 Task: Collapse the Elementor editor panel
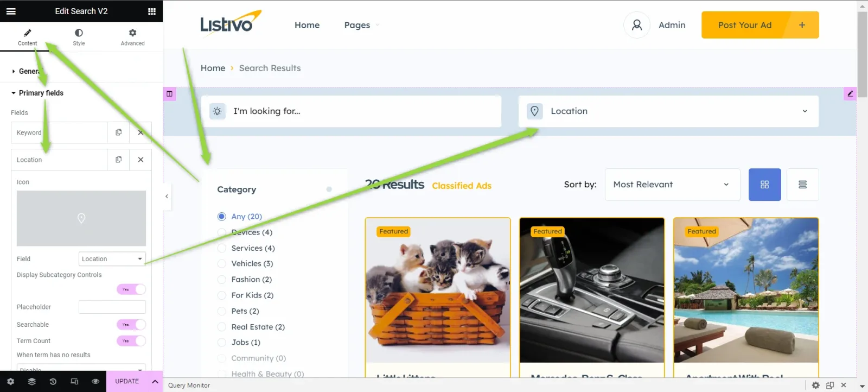(167, 196)
